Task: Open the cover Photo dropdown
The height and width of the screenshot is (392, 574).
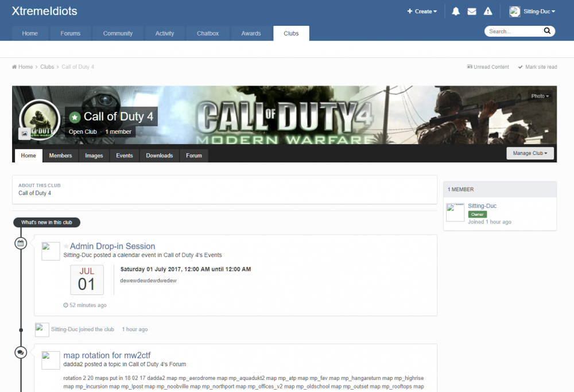Action: tap(540, 96)
